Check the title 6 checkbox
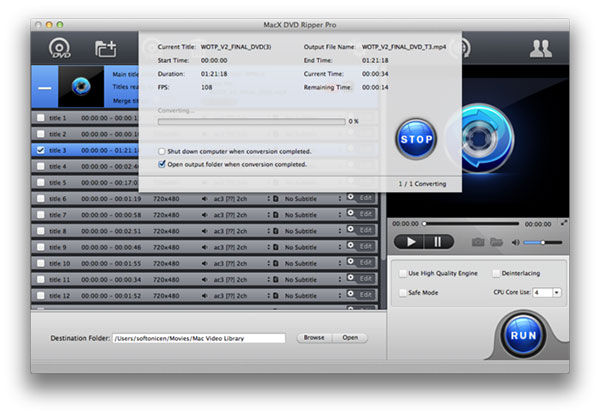This screenshot has height=416, width=600. (41, 199)
